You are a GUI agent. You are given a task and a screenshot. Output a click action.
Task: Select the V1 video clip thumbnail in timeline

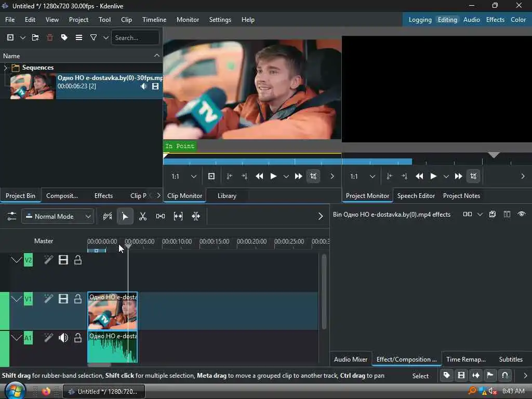[x=112, y=311]
